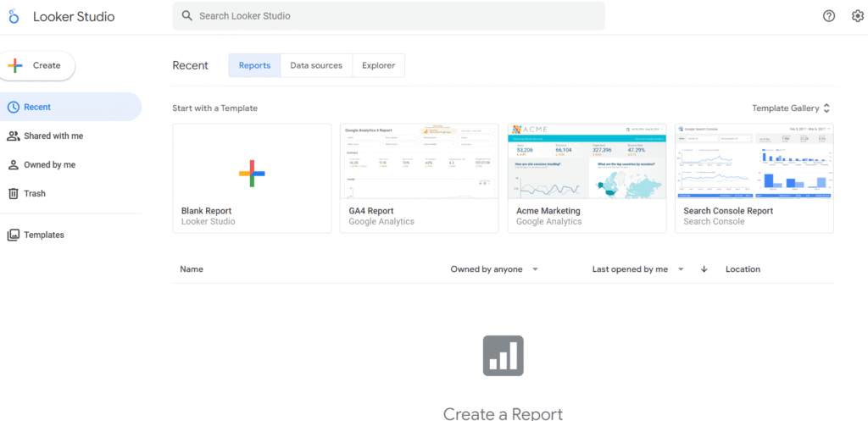
Task: Click the Acme Marketing title text
Action: click(548, 211)
